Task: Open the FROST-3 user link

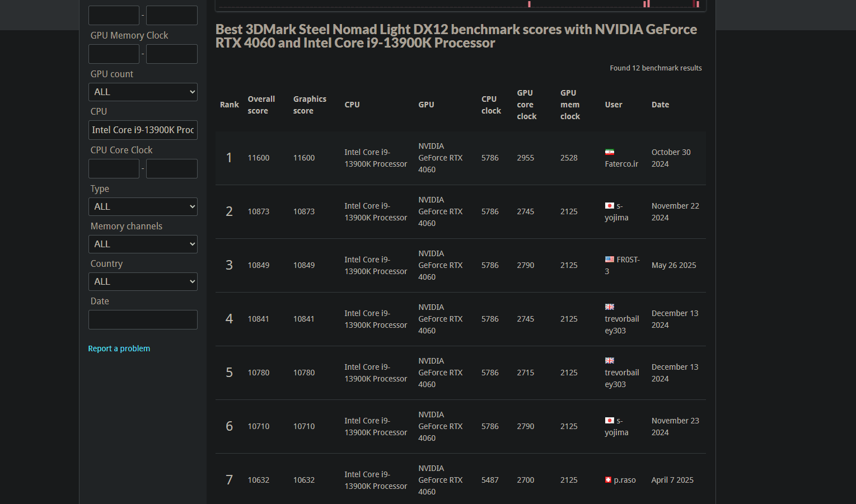Action: tap(628, 260)
